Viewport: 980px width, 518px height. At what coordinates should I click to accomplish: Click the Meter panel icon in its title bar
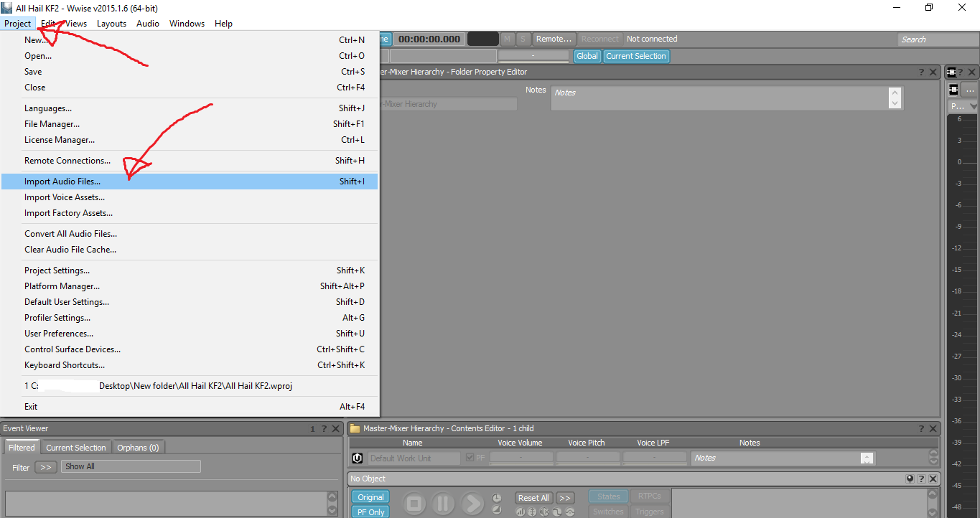(951, 72)
